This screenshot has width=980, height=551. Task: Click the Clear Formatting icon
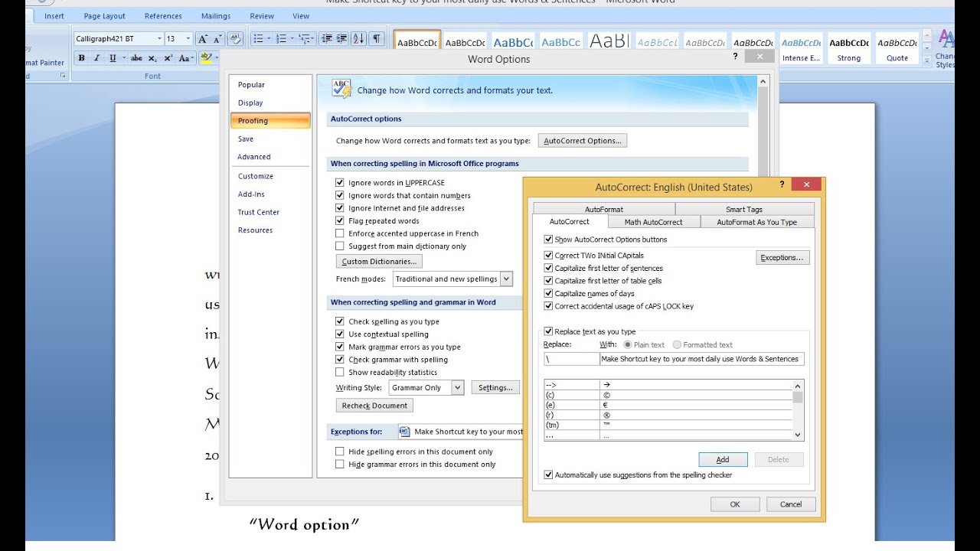pyautogui.click(x=235, y=39)
